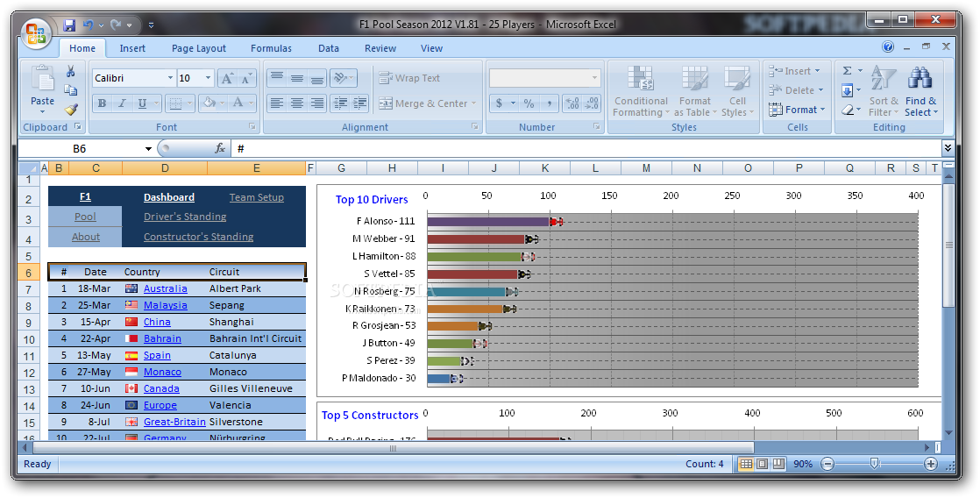
Task: Click the zoom in plus button
Action: pos(931,464)
